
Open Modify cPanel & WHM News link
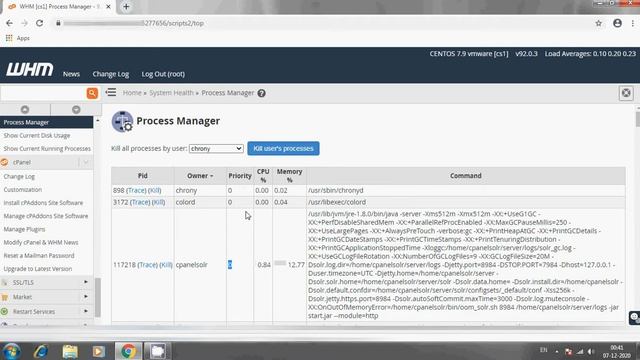coord(41,242)
